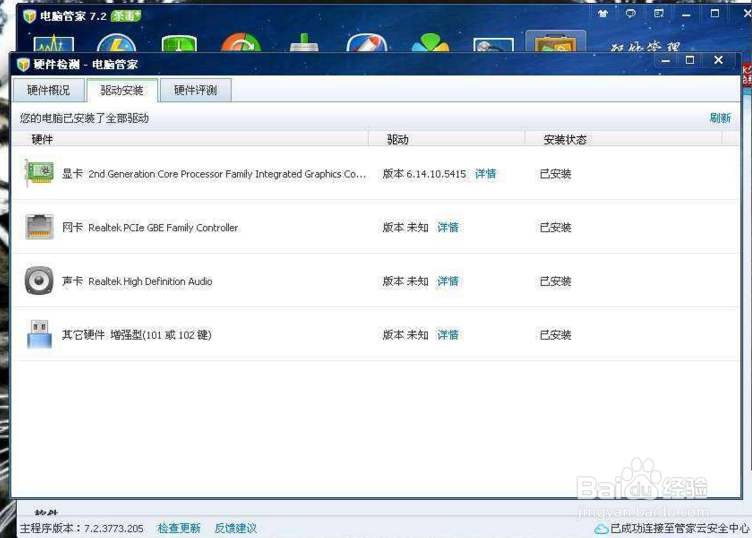
Task: Minimize the main 电脑管家 7.2 window
Action: pyautogui.click(x=686, y=14)
